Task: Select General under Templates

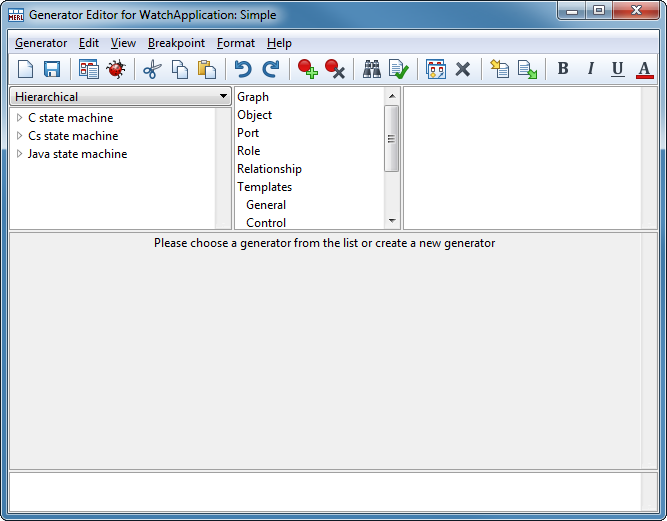Action: [266, 205]
